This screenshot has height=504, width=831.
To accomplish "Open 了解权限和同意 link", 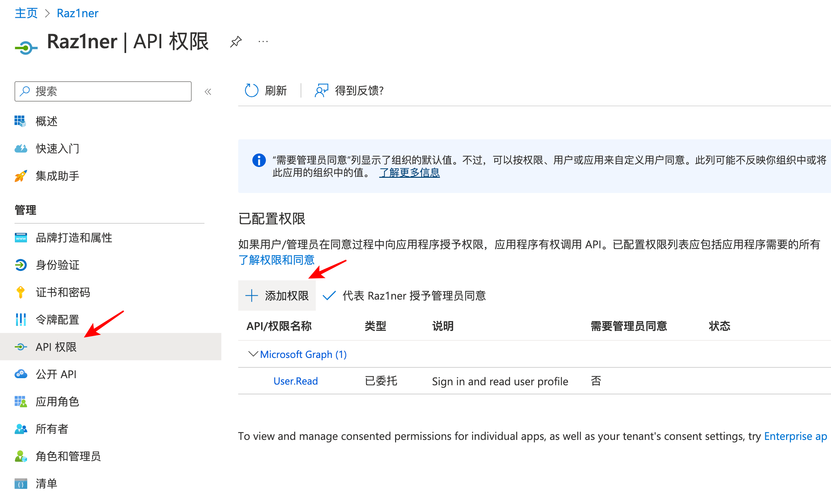I will tap(276, 260).
